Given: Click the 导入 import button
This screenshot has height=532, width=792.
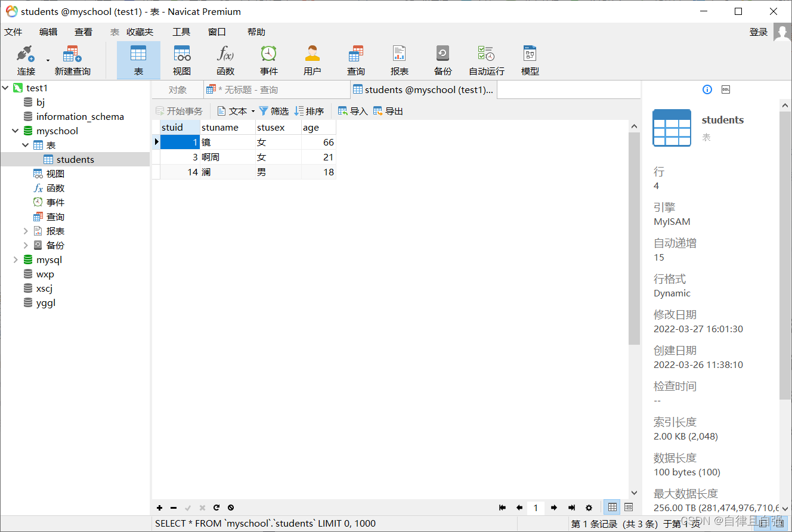Looking at the screenshot, I should (353, 111).
